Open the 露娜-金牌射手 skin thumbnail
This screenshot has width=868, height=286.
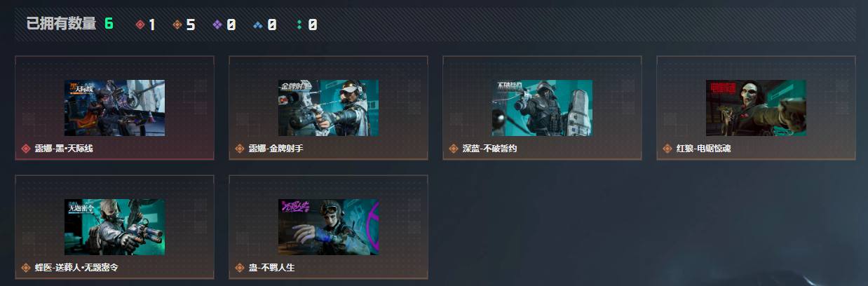(328, 108)
